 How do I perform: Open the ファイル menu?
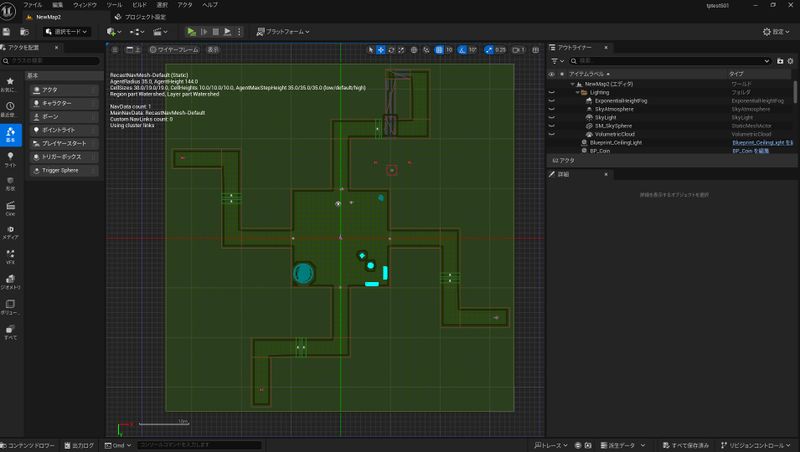point(33,5)
